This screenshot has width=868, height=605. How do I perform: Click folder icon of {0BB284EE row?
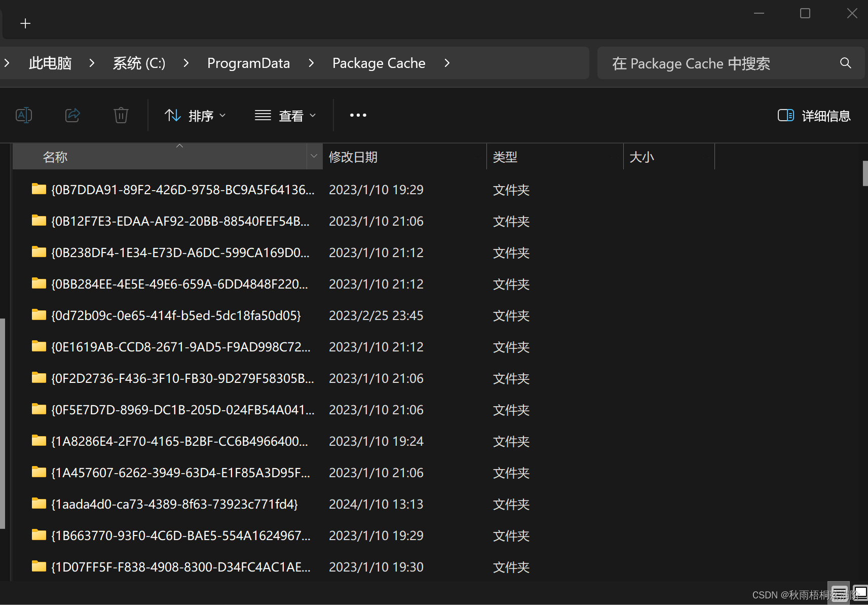39,283
